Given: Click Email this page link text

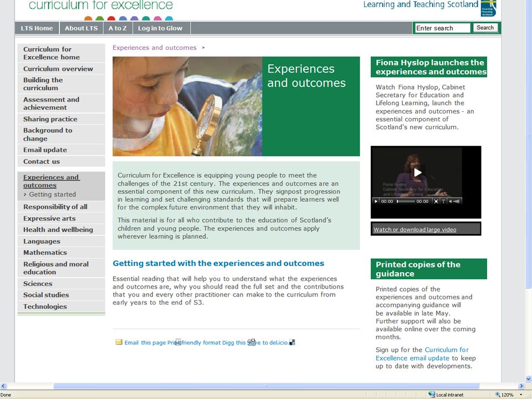Looking at the screenshot, I should 145,342.
